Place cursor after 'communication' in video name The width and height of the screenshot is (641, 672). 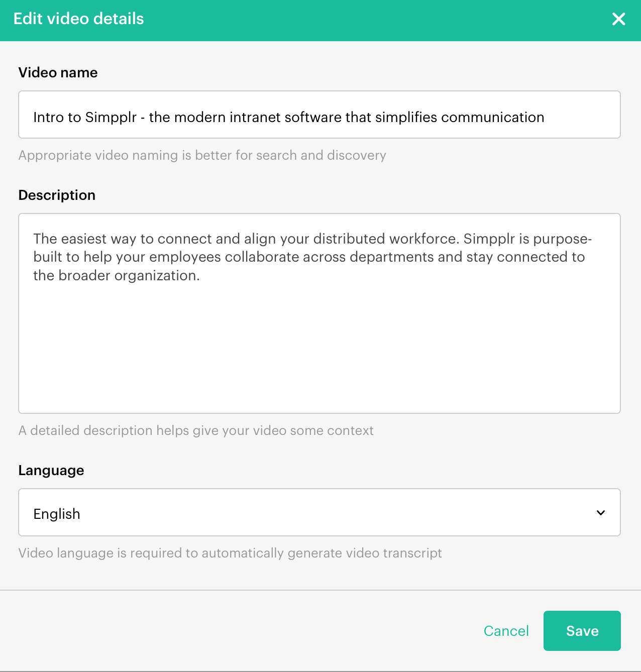(545, 118)
